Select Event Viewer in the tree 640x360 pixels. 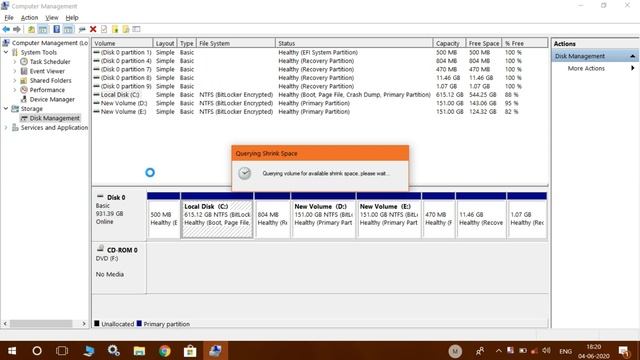[x=47, y=71]
